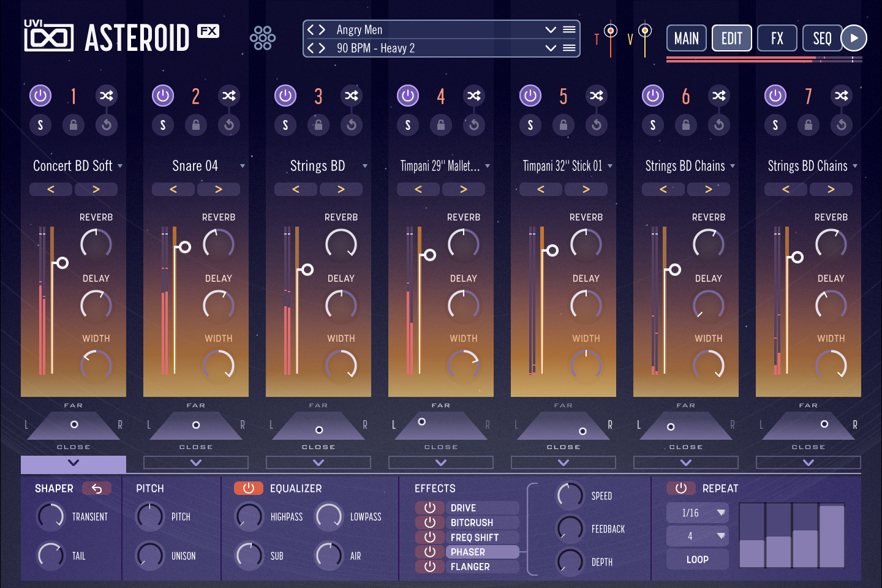Toggle power for track 2
Screen dimensions: 882x588
click(x=163, y=96)
